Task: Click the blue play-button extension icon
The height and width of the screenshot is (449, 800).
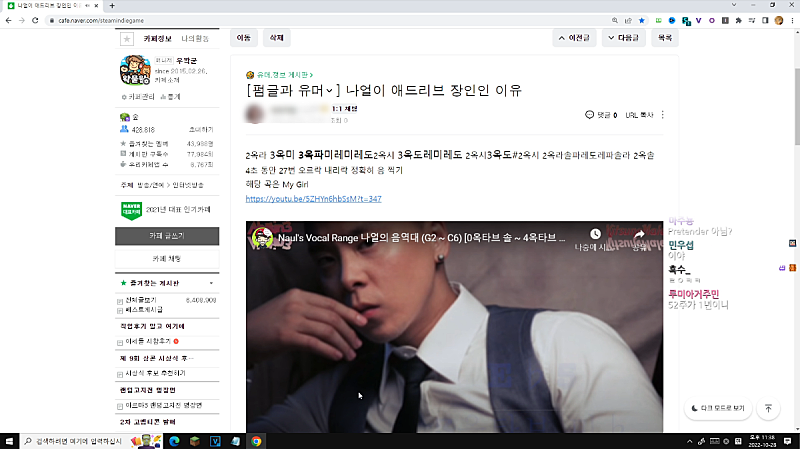Action: 672,20
